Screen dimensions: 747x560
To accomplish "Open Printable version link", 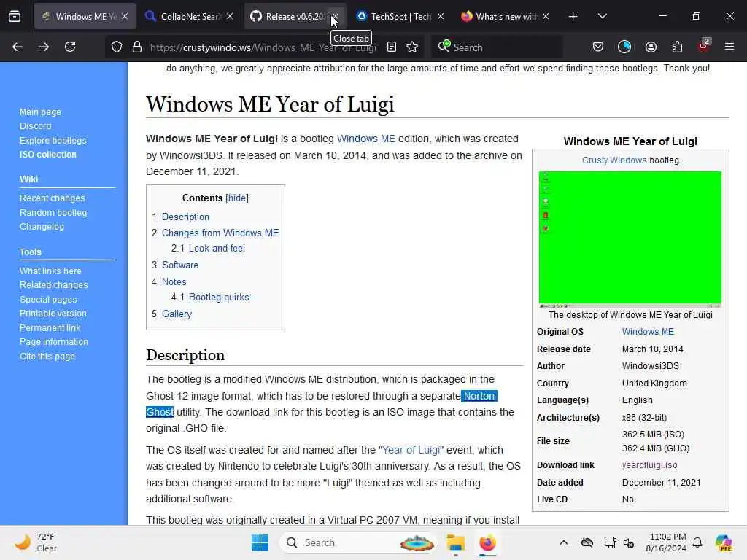I will [53, 314].
